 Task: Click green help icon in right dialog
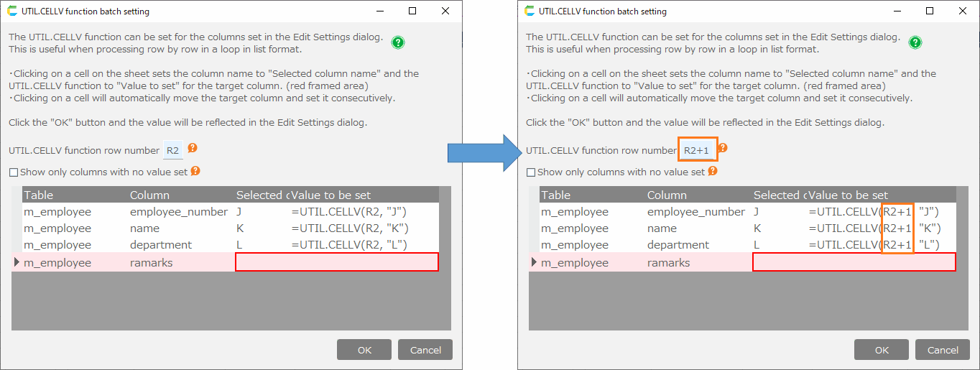(x=915, y=42)
